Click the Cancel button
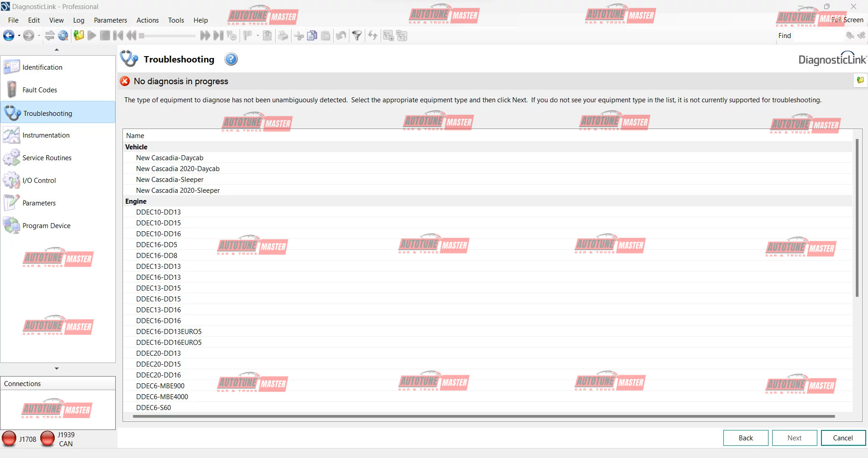 [843, 438]
